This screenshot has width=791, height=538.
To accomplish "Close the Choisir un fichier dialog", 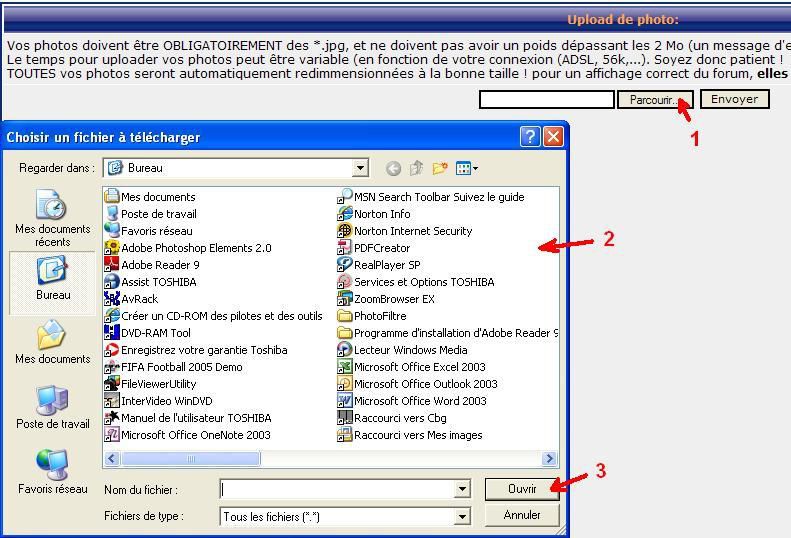I will coord(553,137).
